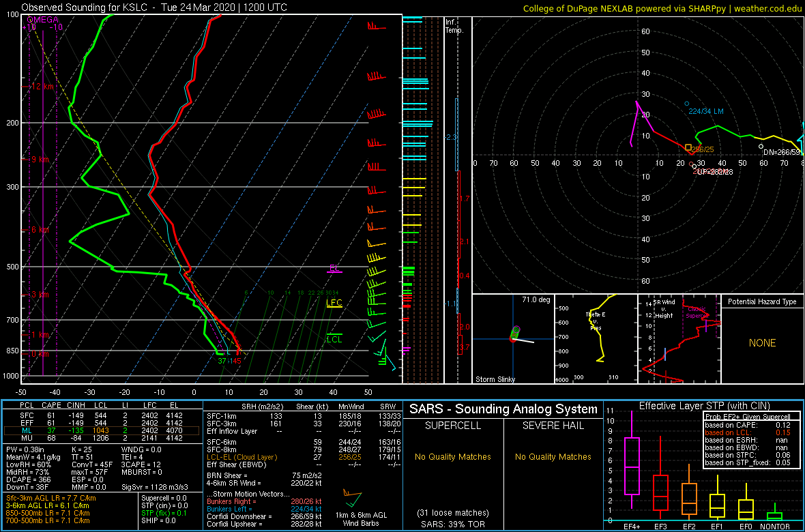Viewport: 805px width, 532px height.
Task: Click the 'SHIP = 0.0' value
Action: pos(159,520)
